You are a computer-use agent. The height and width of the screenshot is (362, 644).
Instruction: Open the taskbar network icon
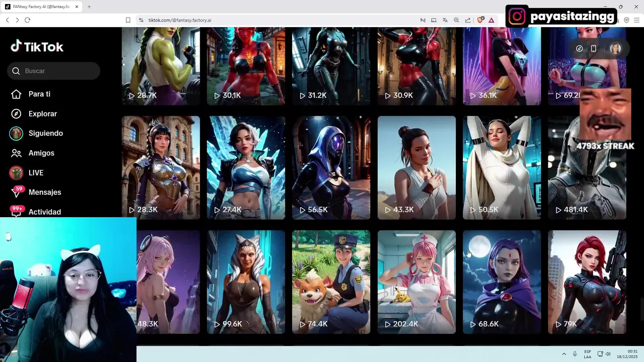(x=600, y=354)
